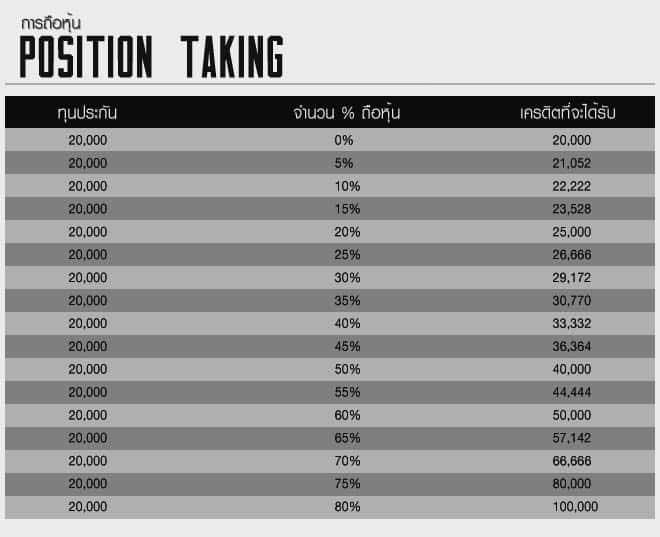Click the 100,000 credit value

click(x=575, y=507)
